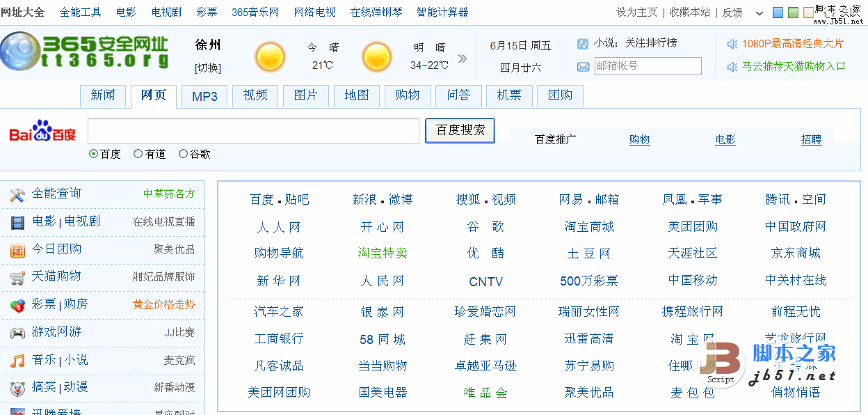Click the group-buy icon beside 今日团购
868x415 pixels.
[x=17, y=251]
